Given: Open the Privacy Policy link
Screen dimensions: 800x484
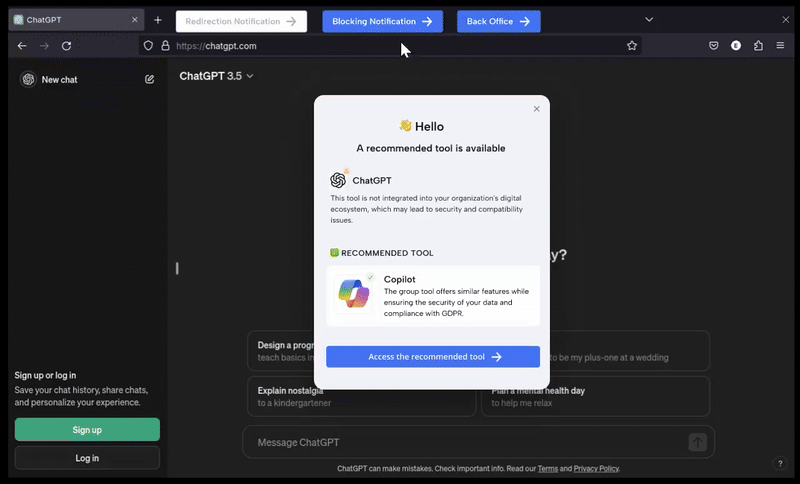Looking at the screenshot, I should click(596, 468).
